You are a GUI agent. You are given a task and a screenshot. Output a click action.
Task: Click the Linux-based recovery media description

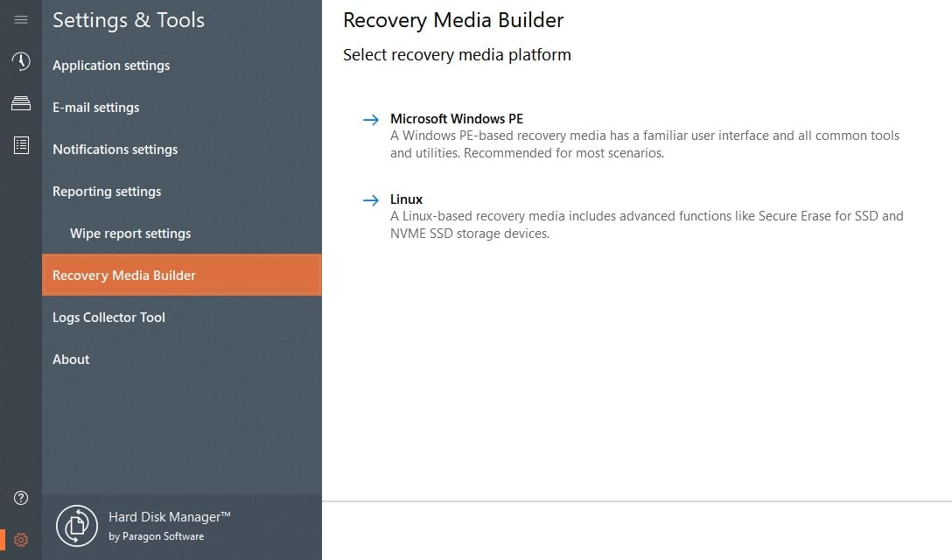[x=647, y=225]
